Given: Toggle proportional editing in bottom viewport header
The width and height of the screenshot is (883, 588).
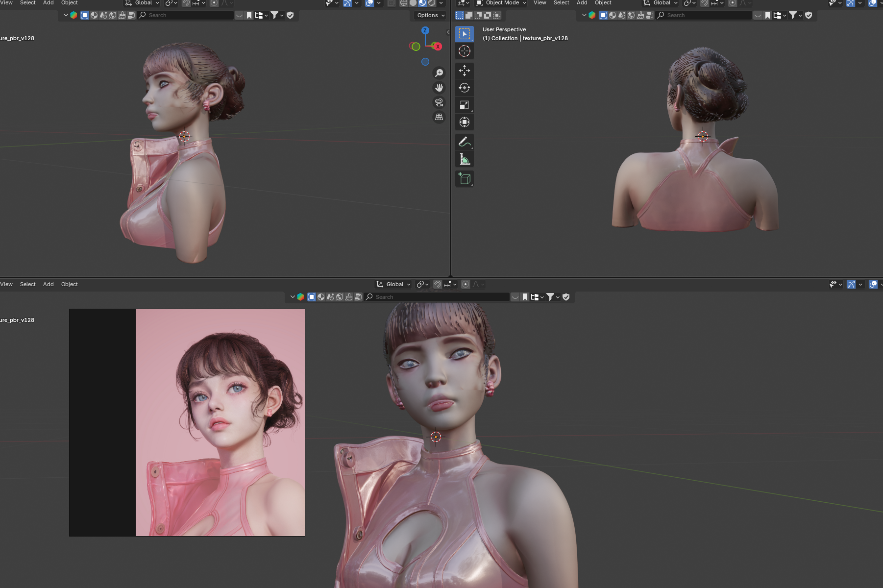Looking at the screenshot, I should click(466, 284).
